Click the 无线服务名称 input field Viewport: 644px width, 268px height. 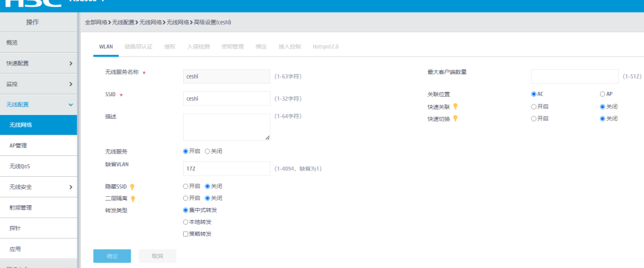[x=226, y=77]
